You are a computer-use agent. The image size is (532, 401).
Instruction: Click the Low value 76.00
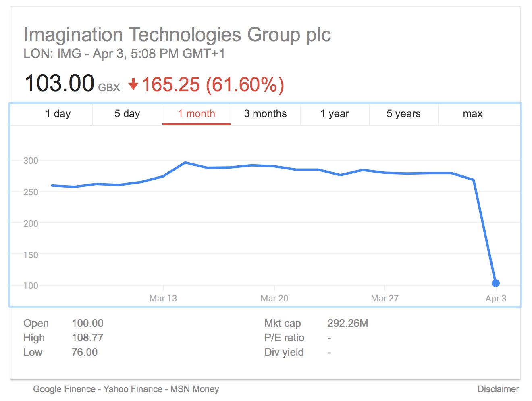click(x=85, y=352)
